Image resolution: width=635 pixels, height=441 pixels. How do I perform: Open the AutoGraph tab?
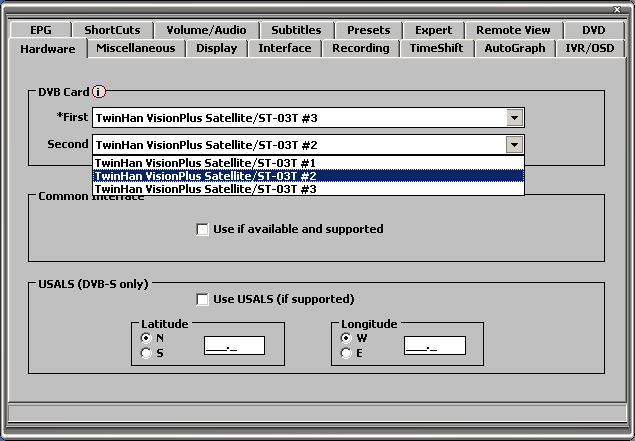[x=515, y=48]
